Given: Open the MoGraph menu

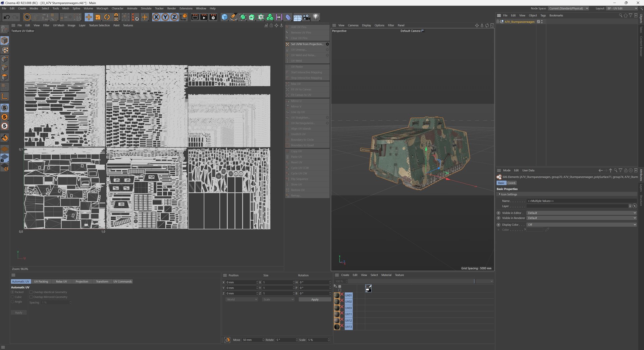Looking at the screenshot, I should point(102,8).
